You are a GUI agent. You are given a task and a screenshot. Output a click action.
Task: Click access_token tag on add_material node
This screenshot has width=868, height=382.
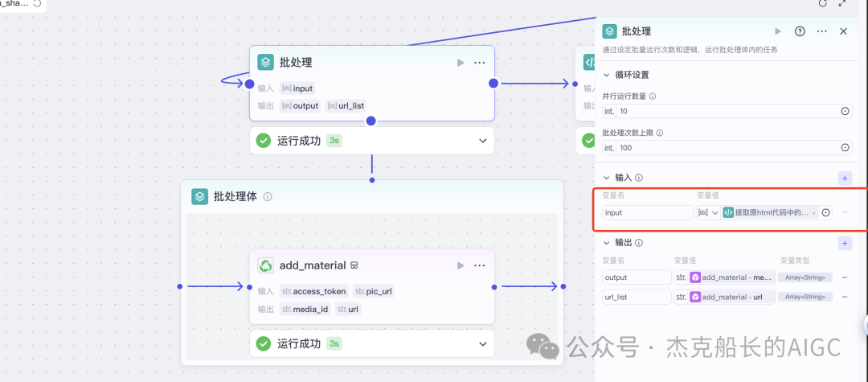pos(314,291)
